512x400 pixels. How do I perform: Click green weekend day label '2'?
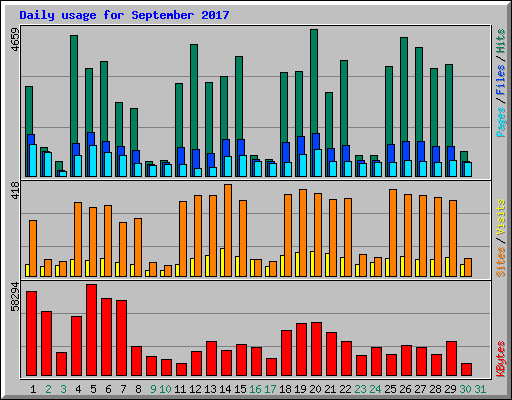coord(48,389)
